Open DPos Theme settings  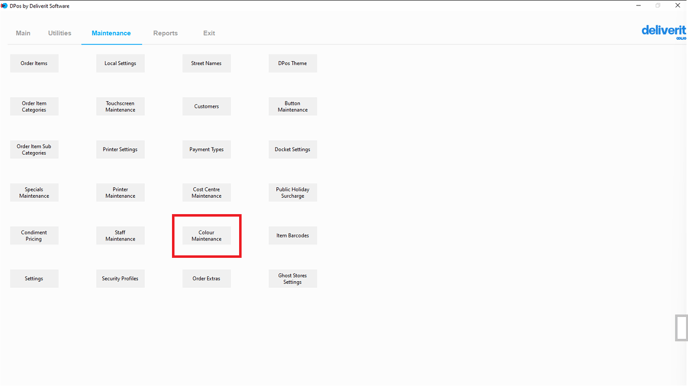[293, 63]
